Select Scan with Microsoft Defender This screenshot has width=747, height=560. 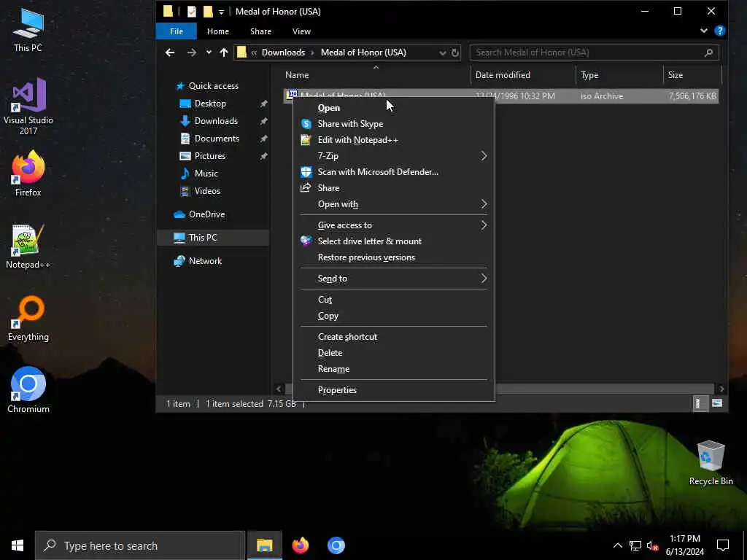[394, 172]
